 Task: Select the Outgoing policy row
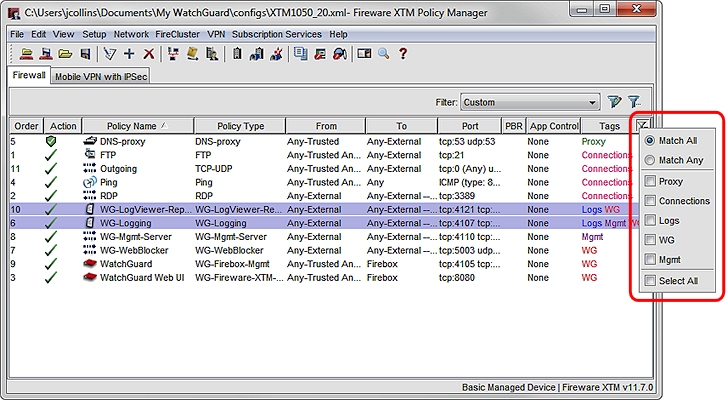[324, 168]
